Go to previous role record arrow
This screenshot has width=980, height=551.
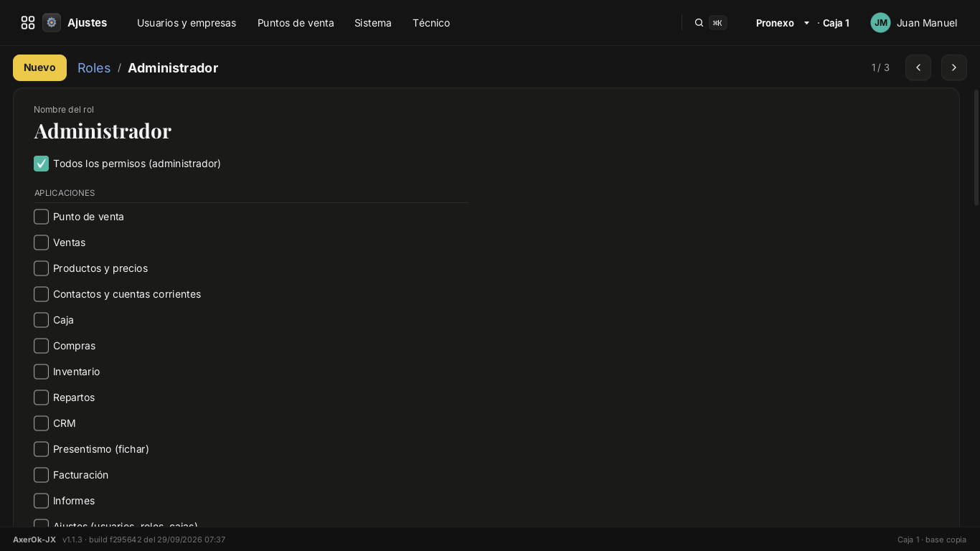point(918,67)
